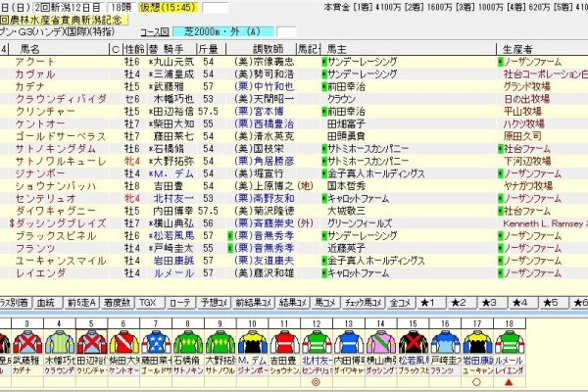Screen dimensions: 588x392
Task: Open the コース図 course map link
Action: 155,32
